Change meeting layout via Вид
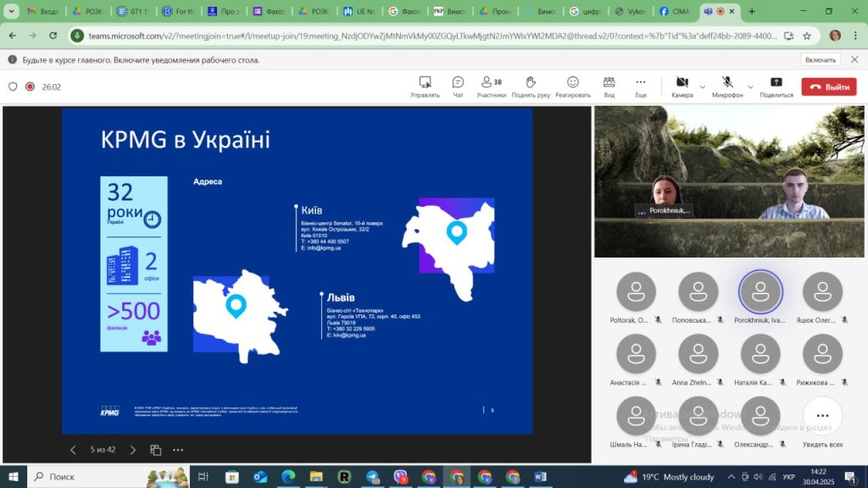This screenshot has height=488, width=868. (x=609, y=87)
